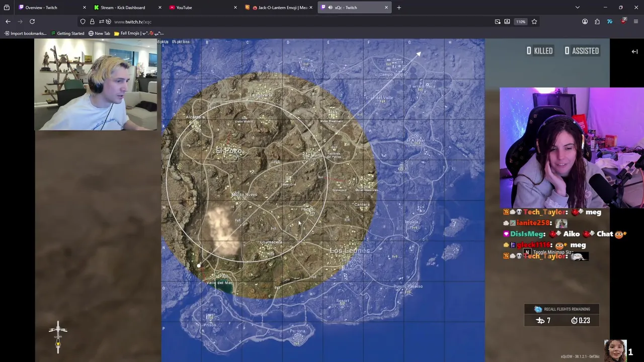This screenshot has width=644, height=362.
Task: Reset the 110% zoom level
Action: pyautogui.click(x=521, y=22)
